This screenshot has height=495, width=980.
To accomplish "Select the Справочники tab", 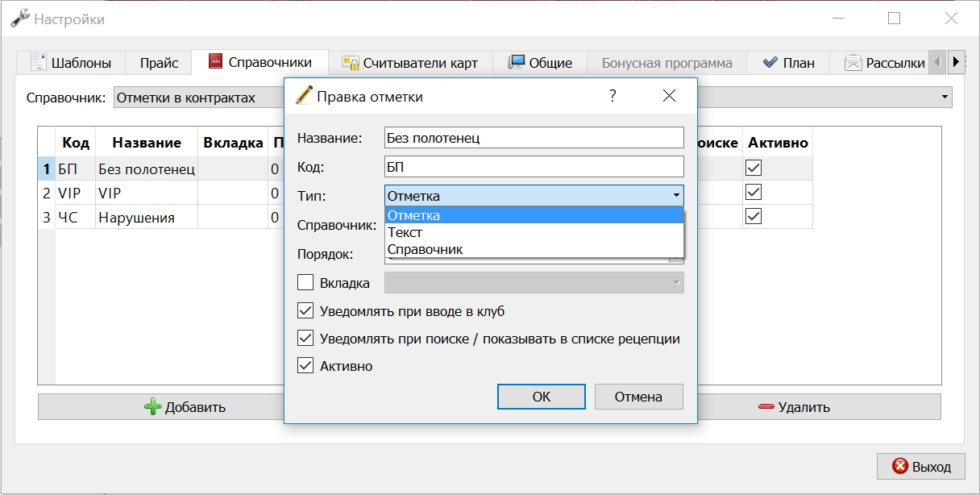I will [261, 62].
